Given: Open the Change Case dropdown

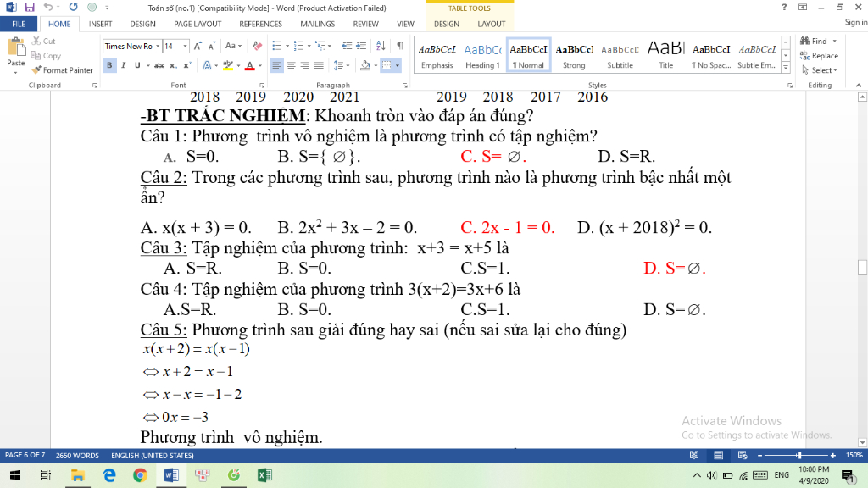Looking at the screenshot, I should point(233,46).
